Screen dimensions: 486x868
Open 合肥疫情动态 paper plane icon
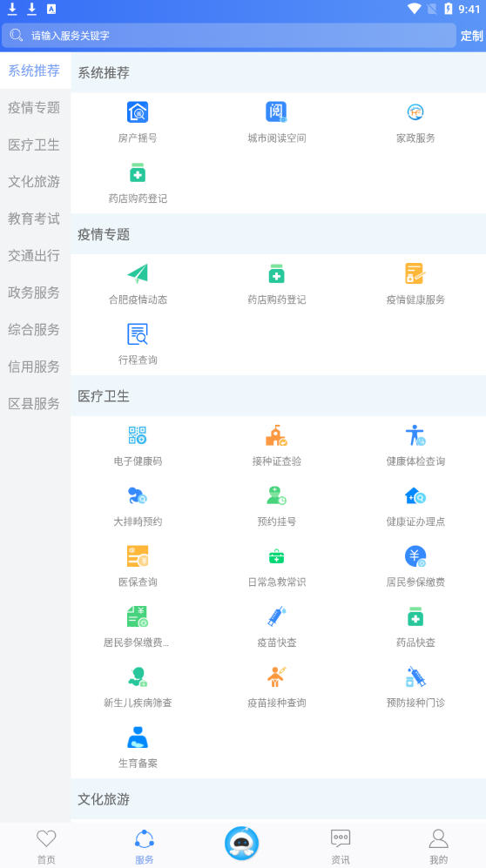[x=138, y=274]
